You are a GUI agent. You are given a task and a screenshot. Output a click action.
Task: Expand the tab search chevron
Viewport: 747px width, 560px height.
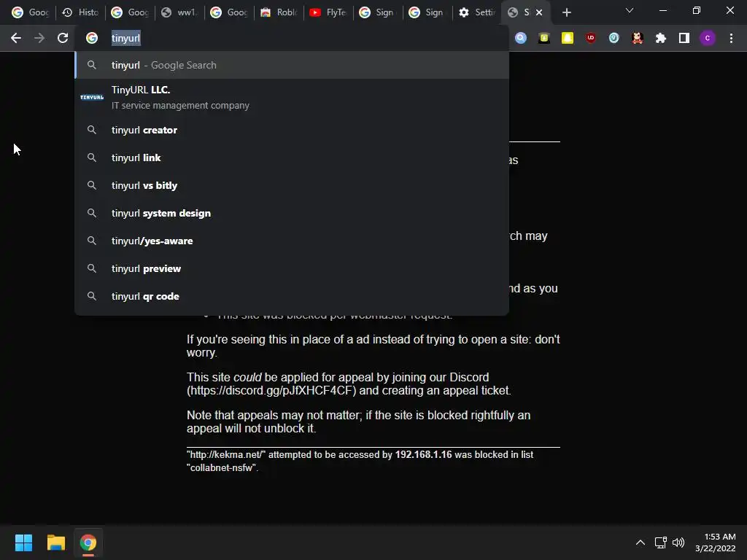click(630, 10)
